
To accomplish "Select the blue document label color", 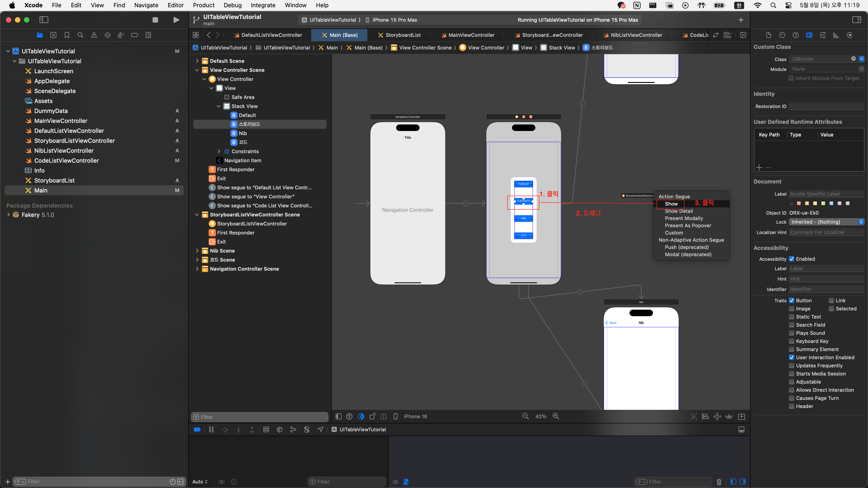I will click(x=831, y=203).
